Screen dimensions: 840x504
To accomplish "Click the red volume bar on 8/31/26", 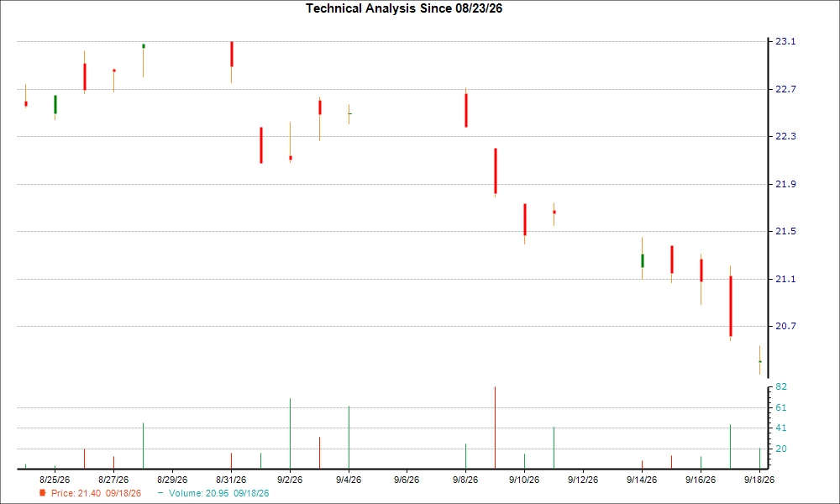I will pyautogui.click(x=232, y=460).
